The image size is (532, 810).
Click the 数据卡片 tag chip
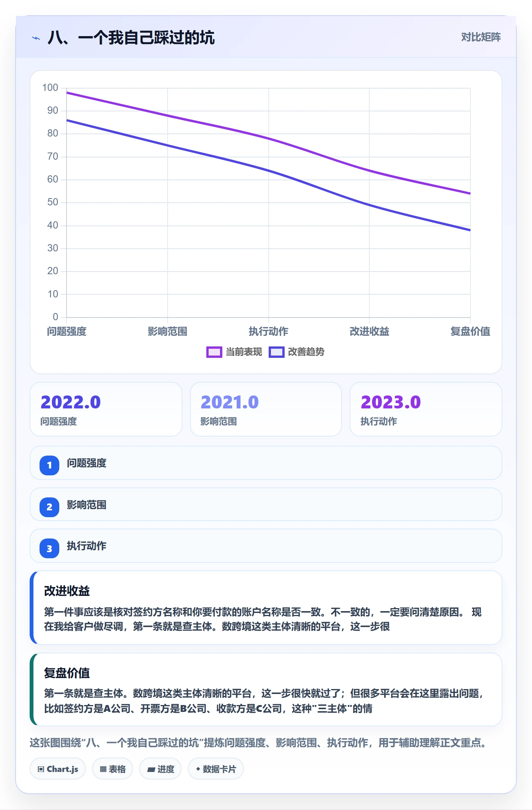click(216, 769)
